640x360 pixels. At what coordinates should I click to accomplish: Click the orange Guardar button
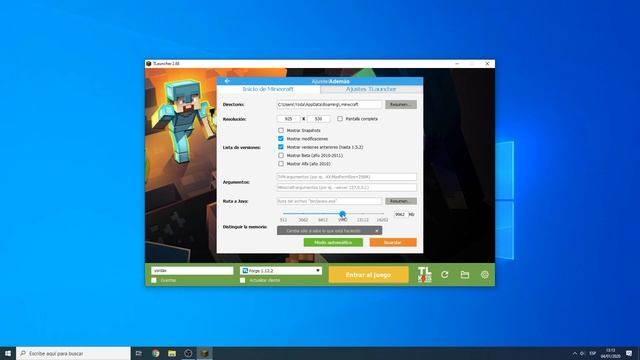pyautogui.click(x=393, y=242)
